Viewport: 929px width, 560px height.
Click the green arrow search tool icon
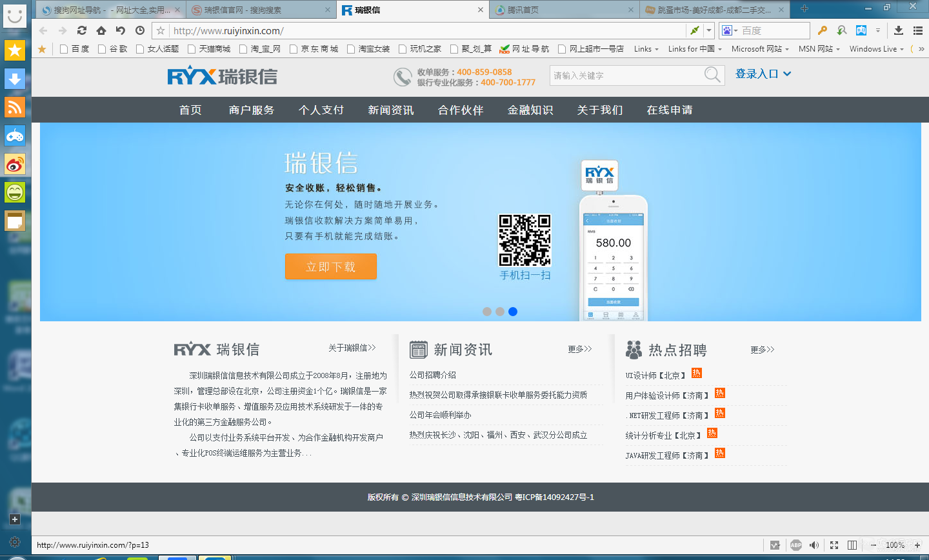(842, 30)
